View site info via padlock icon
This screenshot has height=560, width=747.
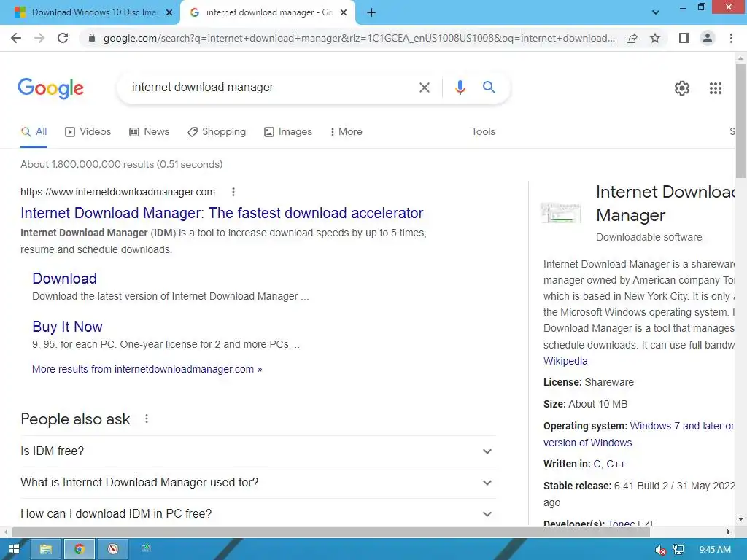pos(92,38)
